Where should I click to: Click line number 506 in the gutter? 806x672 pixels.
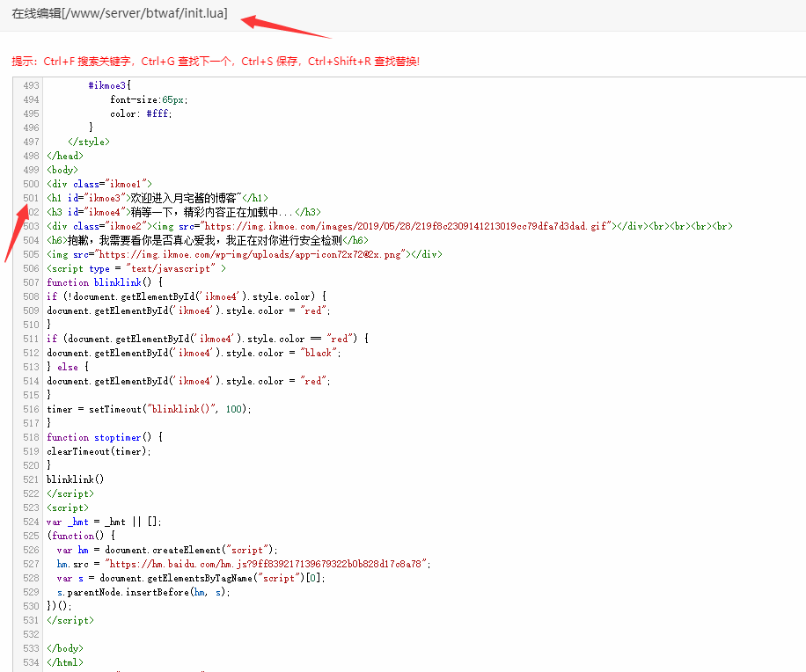31,268
